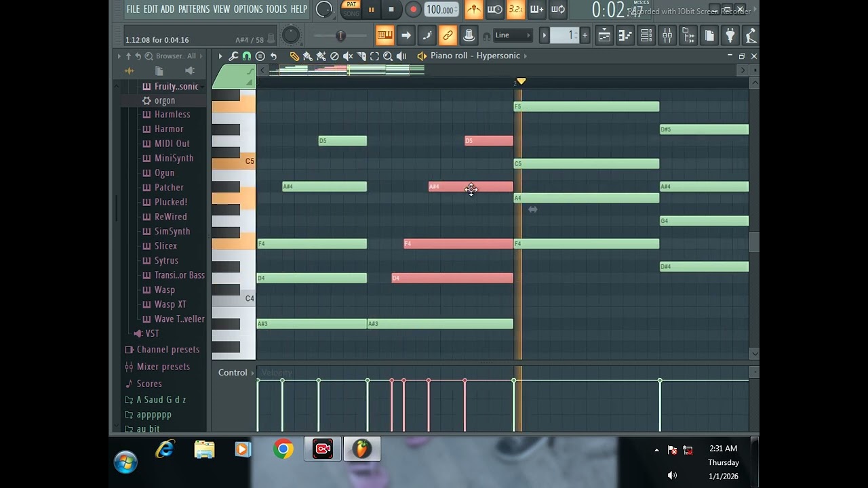Open the OPTIONS menu
The height and width of the screenshot is (488, 868).
pos(248,9)
